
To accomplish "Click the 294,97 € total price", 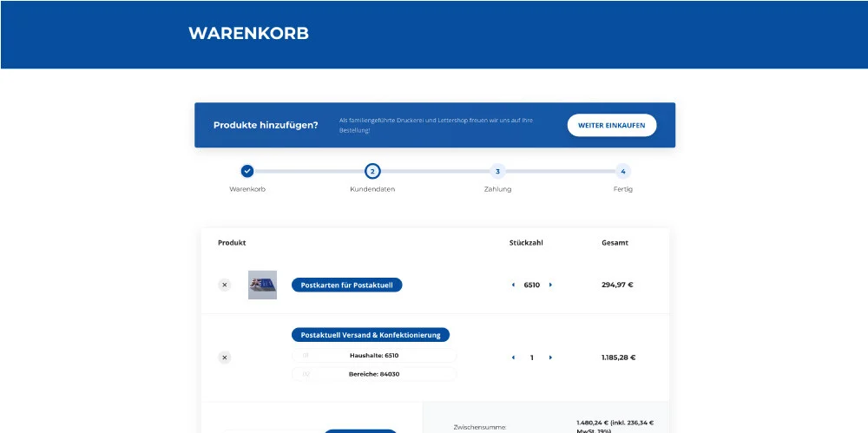I will pyautogui.click(x=617, y=285).
